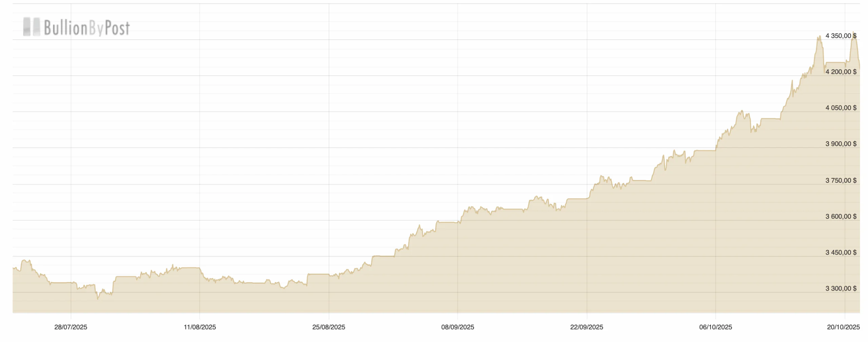Click the 3 450,00 $ price label
The height and width of the screenshot is (342, 868).
point(841,253)
